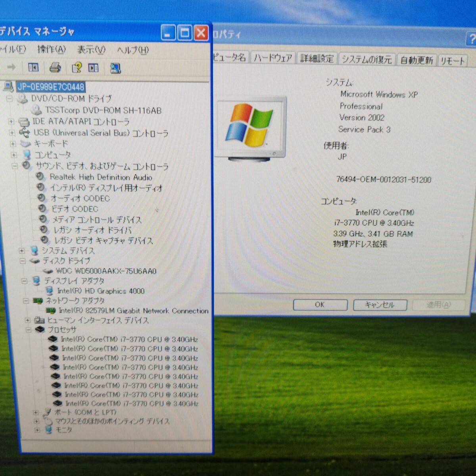Click the forward arrow toolbar icon
This screenshot has width=476, height=476.
coord(11,67)
